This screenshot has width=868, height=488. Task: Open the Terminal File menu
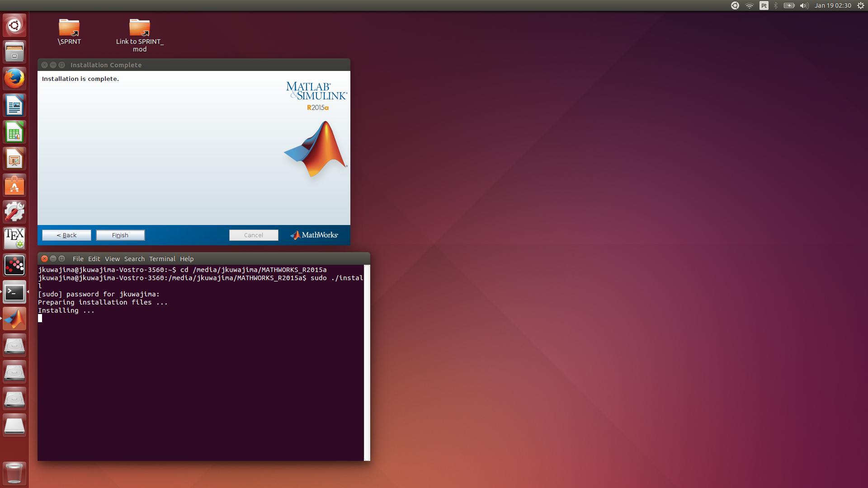click(78, 259)
